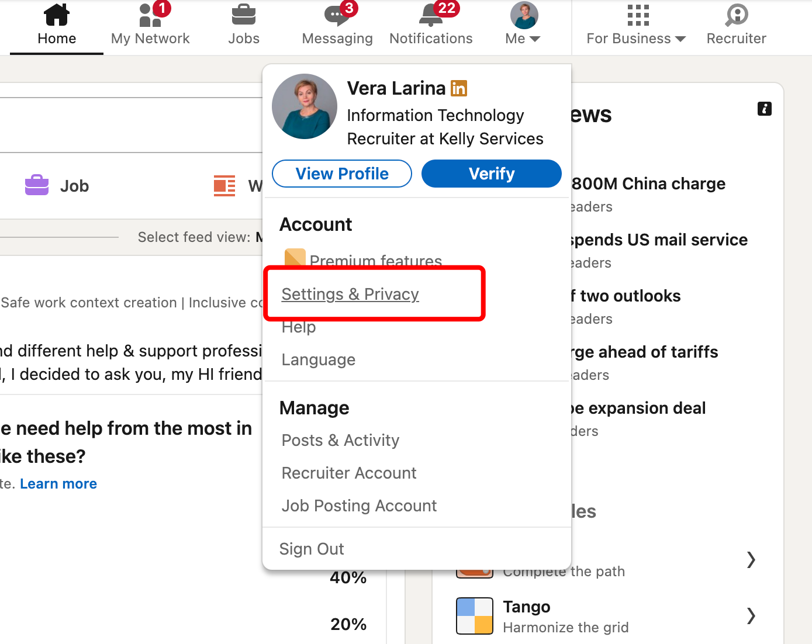Select Sign Out from the menu
Image resolution: width=812 pixels, height=644 pixels.
[x=312, y=548]
